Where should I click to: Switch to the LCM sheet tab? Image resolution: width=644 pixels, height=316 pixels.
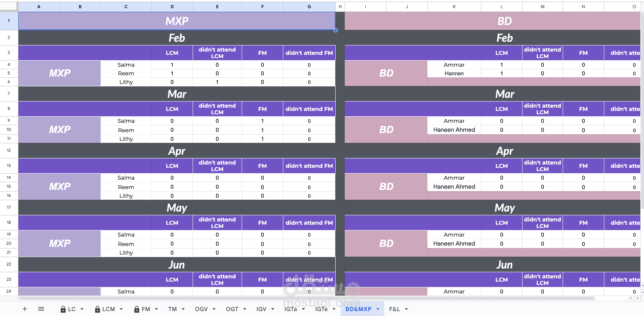click(109, 309)
